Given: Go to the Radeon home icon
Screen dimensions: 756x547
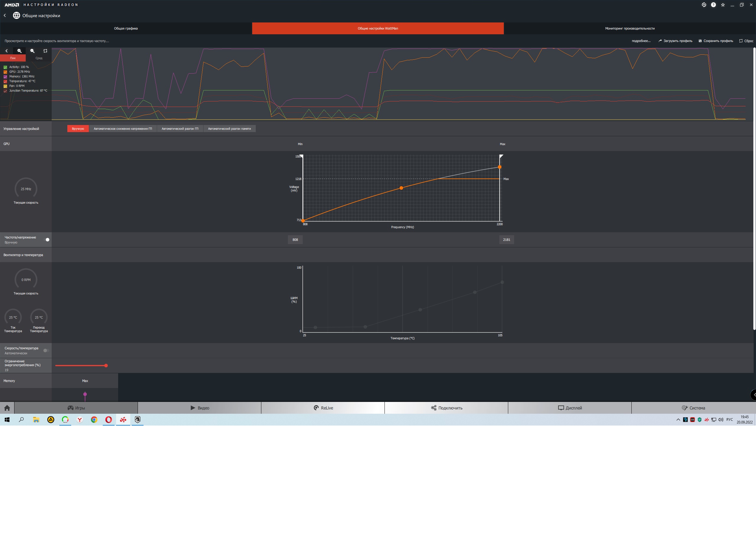Looking at the screenshot, I should coord(7,408).
